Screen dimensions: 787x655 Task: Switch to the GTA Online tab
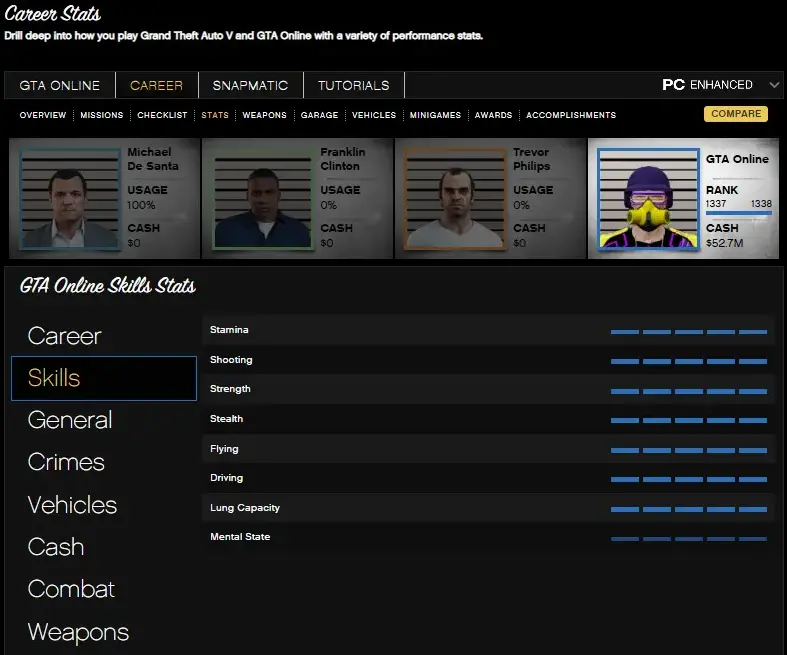[x=60, y=86]
